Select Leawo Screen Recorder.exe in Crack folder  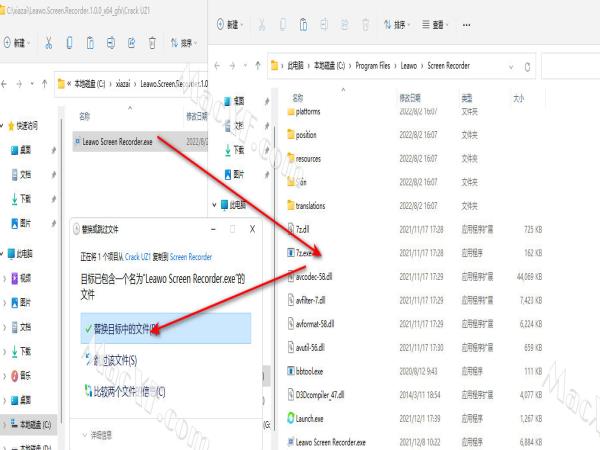coord(140,142)
